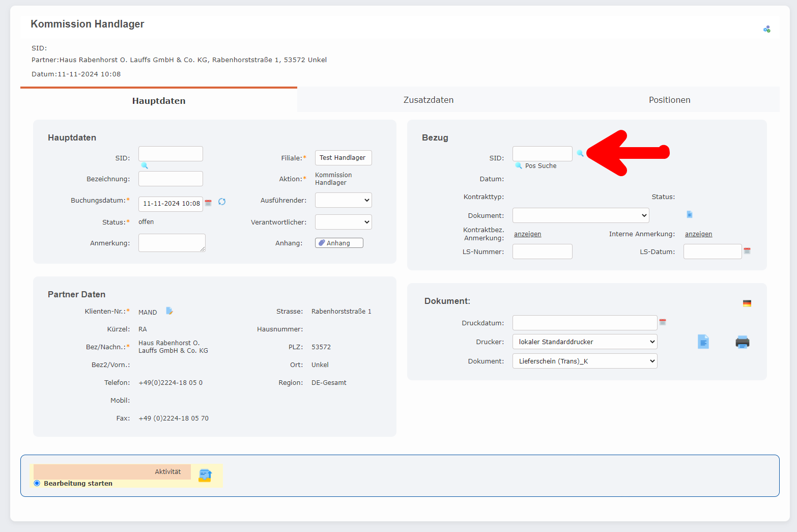Expand the Verantwortlicher dropdown
The height and width of the screenshot is (532, 797).
343,222
